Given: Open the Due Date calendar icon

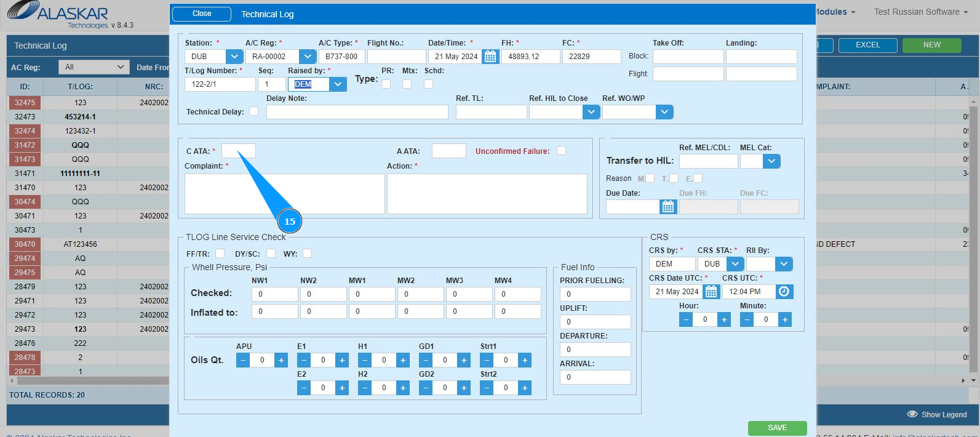Looking at the screenshot, I should (x=668, y=207).
